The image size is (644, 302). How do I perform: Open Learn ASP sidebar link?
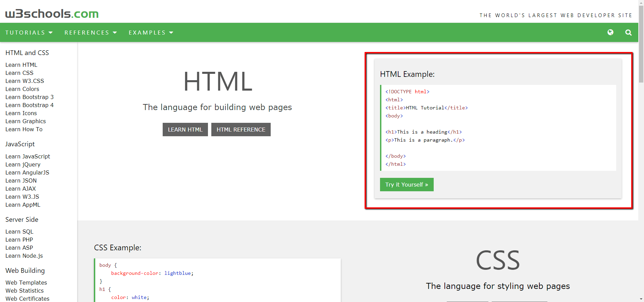point(19,248)
